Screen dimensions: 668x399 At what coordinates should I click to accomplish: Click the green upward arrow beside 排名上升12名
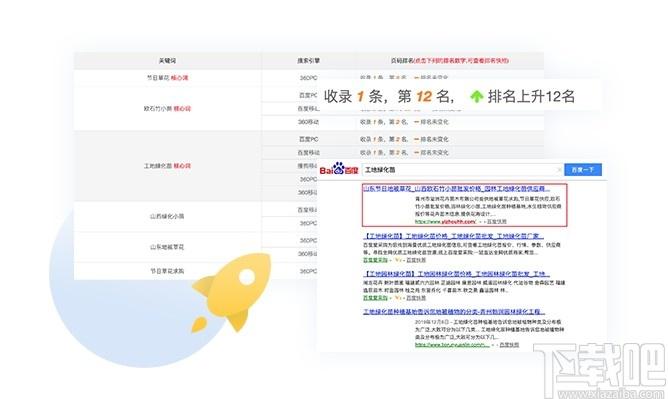pos(476,97)
